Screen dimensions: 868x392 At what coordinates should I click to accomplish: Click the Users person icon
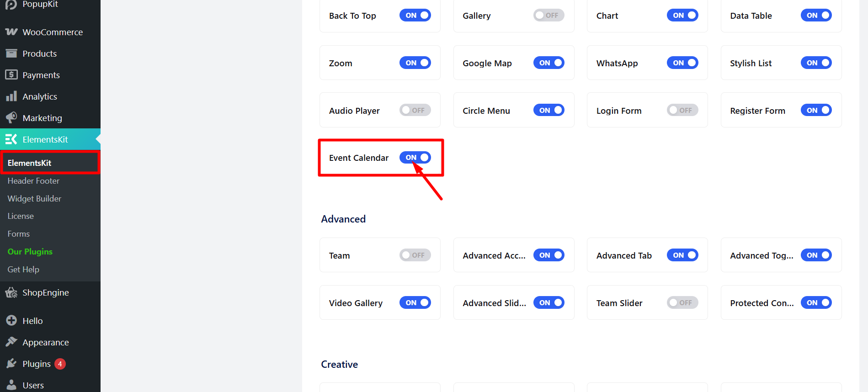click(x=11, y=385)
